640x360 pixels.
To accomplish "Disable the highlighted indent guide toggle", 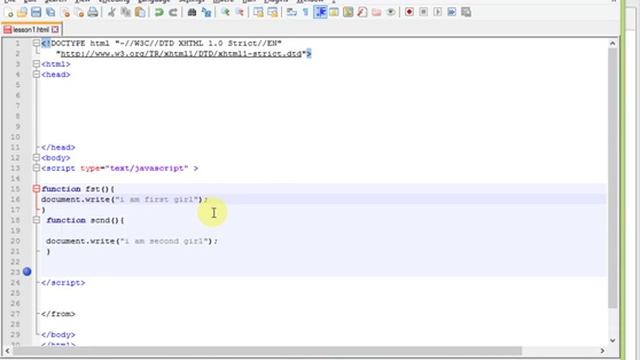I will pos(320,12).
